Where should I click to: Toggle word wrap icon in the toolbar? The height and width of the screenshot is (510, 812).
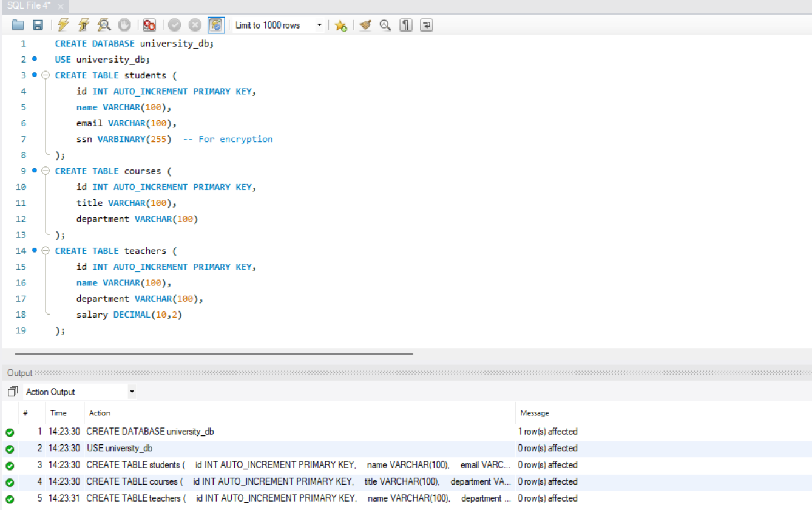[x=427, y=25]
